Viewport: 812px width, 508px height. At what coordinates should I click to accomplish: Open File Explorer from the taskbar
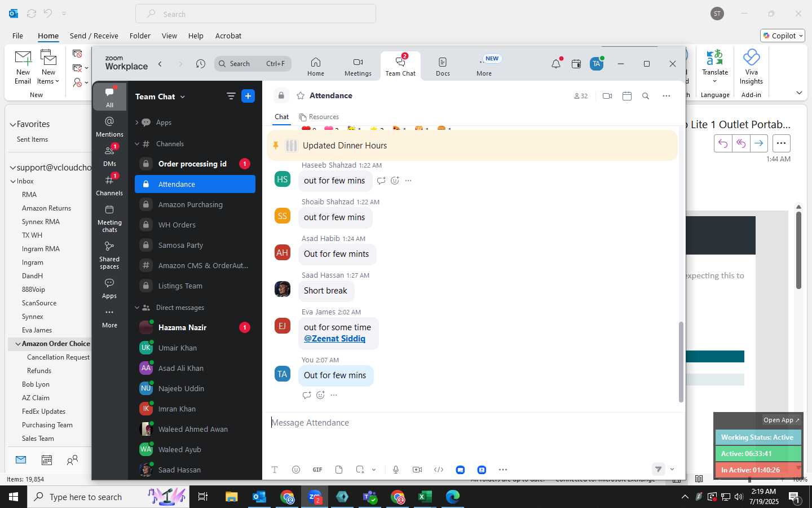pos(232,497)
